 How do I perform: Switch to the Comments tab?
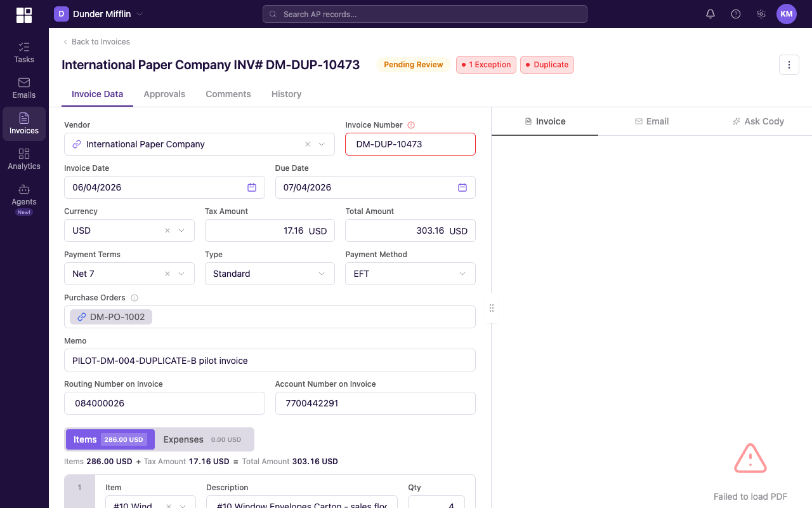[228, 94]
